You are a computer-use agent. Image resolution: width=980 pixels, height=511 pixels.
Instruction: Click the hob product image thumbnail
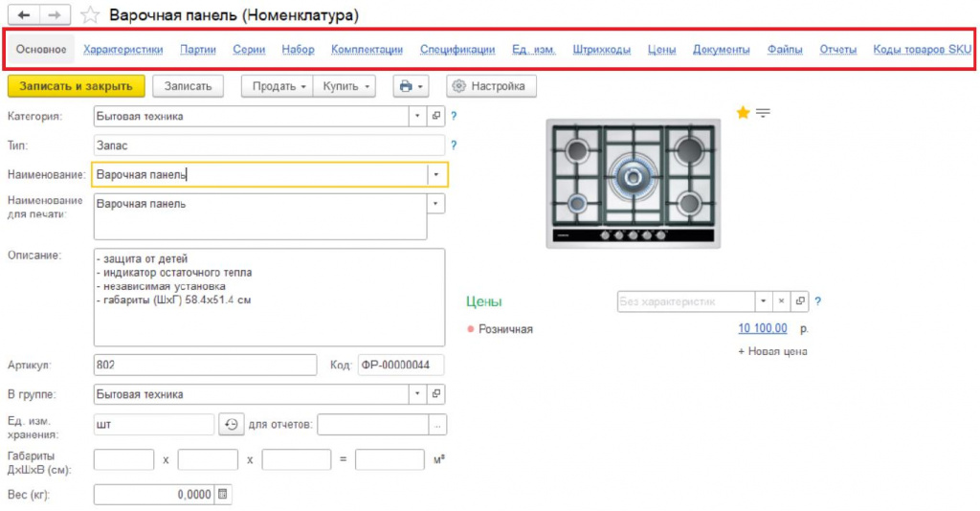pyautogui.click(x=634, y=184)
